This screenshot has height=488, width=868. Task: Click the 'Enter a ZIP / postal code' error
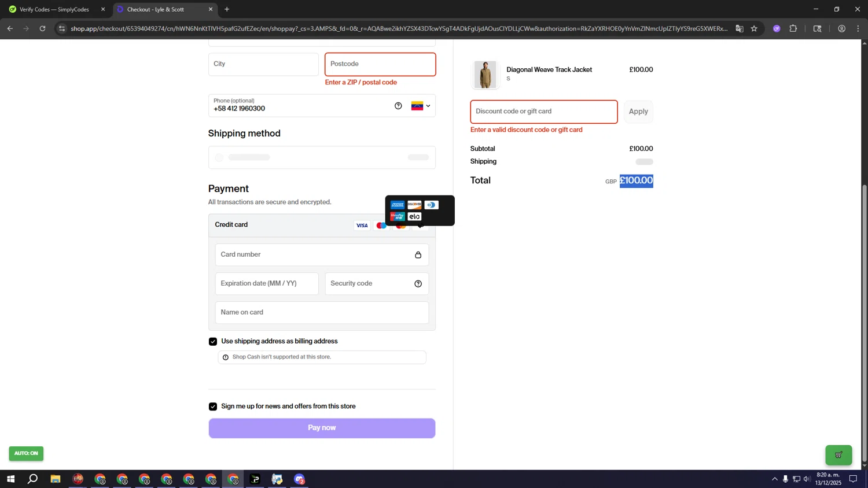click(361, 83)
